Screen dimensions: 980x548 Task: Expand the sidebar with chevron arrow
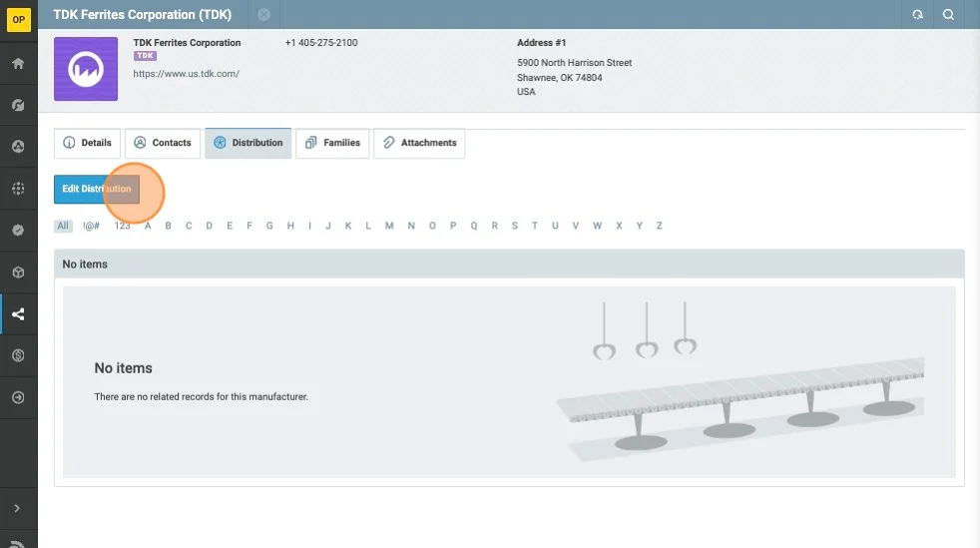[18, 509]
